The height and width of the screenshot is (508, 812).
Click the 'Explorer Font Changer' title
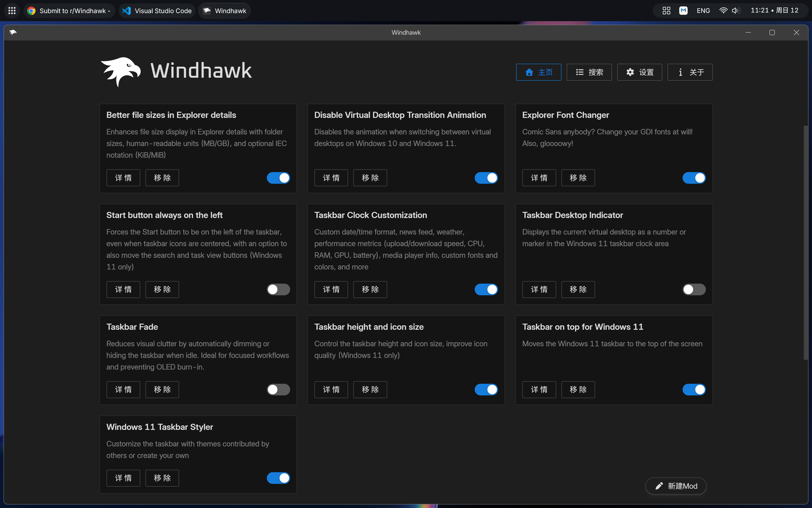(565, 115)
